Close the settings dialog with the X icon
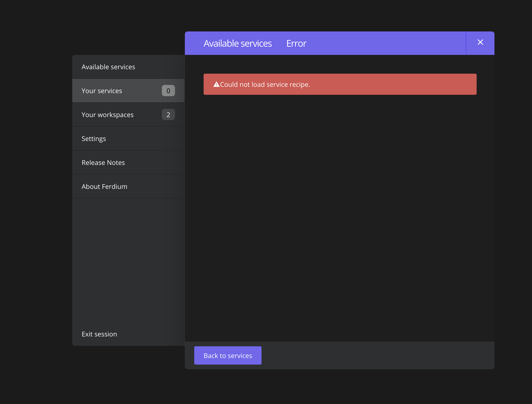Viewport: 532px width, 404px height. [480, 42]
